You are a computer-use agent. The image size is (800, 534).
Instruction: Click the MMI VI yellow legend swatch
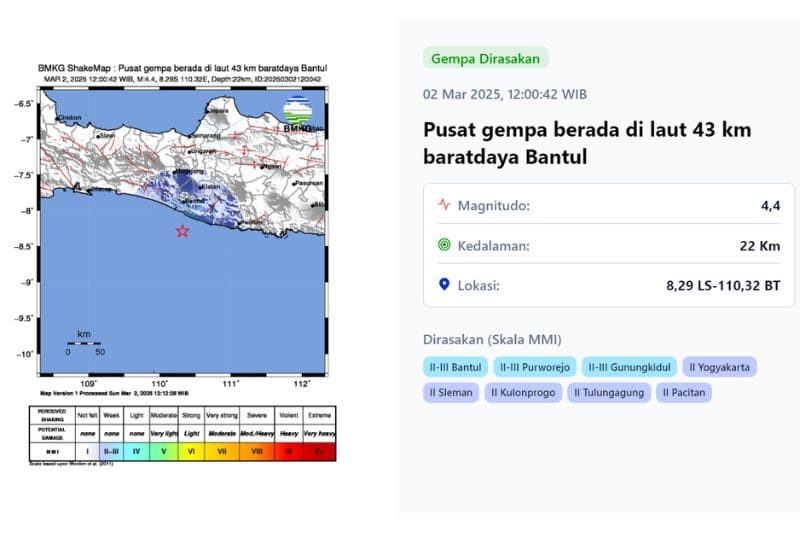191,451
